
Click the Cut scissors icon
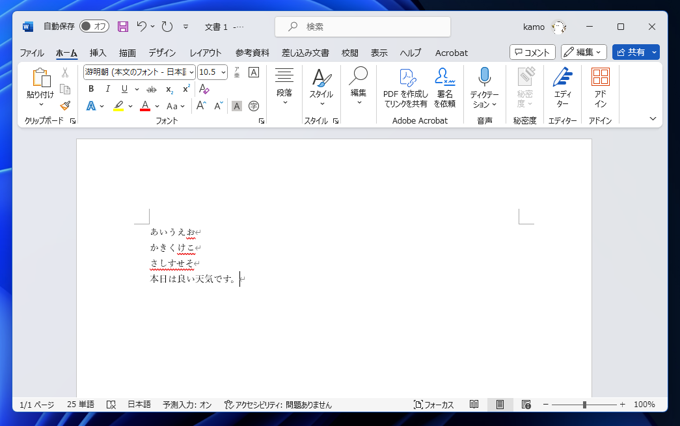point(65,72)
